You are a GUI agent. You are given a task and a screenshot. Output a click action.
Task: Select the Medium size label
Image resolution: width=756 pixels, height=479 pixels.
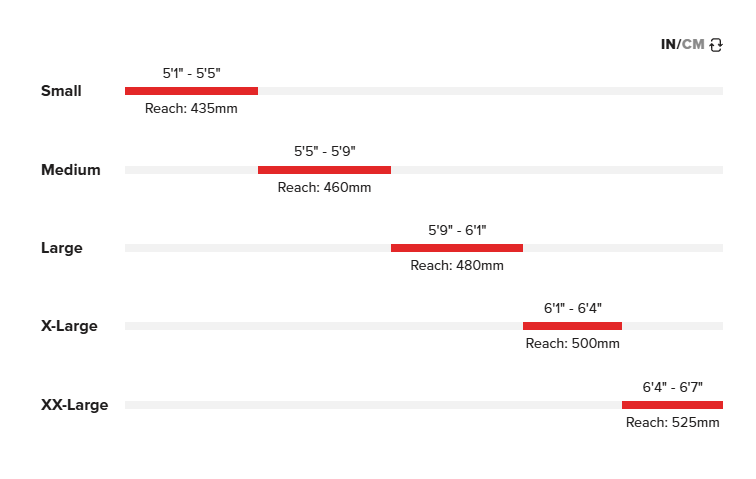[71, 170]
